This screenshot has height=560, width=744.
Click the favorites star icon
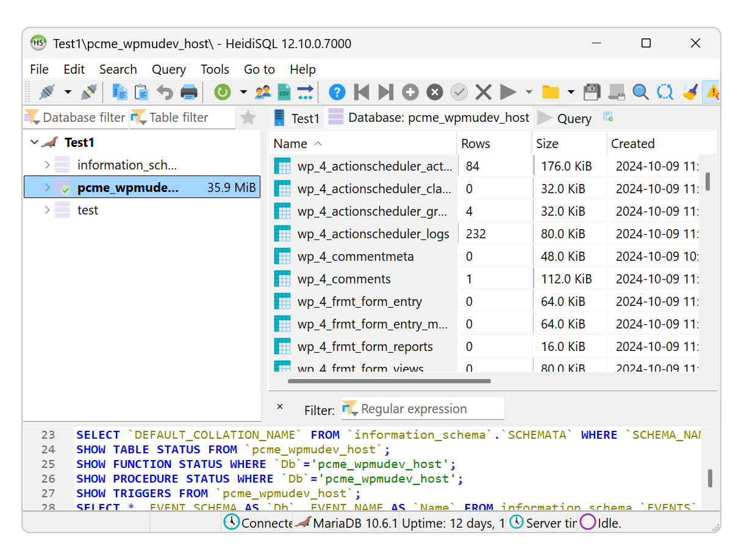click(248, 118)
